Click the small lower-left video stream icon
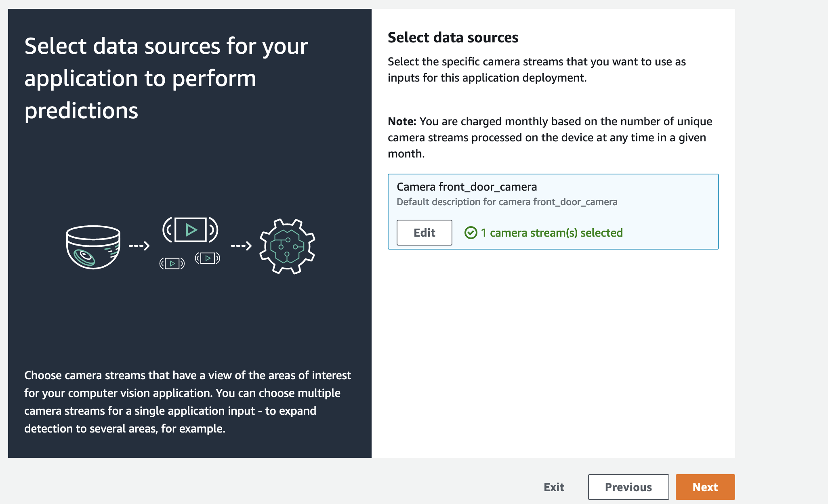The width and height of the screenshot is (828, 504). [x=172, y=263]
